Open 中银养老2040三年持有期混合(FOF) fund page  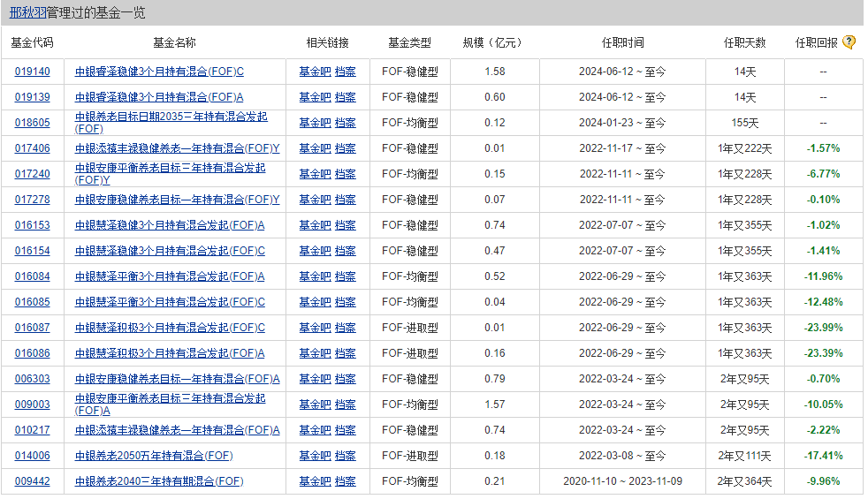click(159, 481)
